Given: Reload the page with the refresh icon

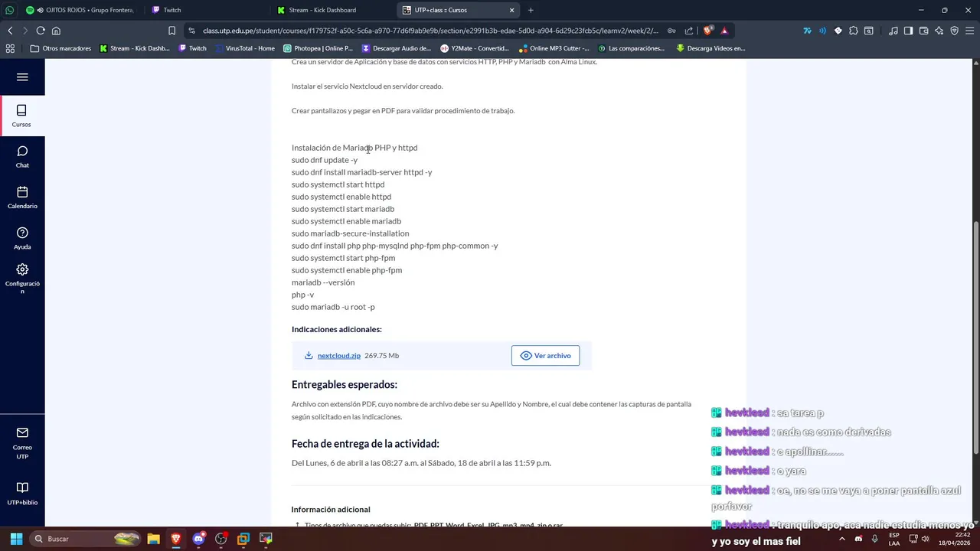Looking at the screenshot, I should [41, 31].
